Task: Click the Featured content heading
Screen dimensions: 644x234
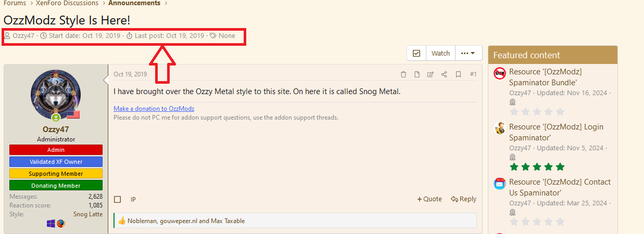Action: pyautogui.click(x=526, y=55)
